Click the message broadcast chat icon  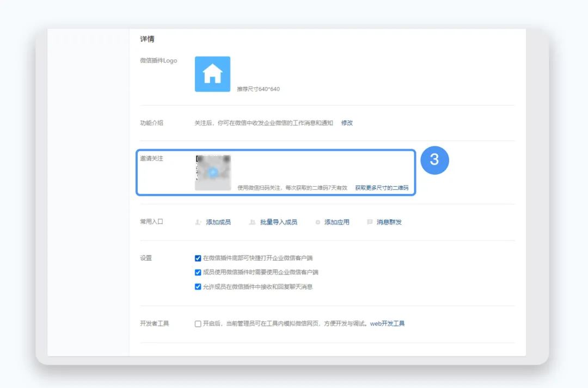[x=370, y=223]
